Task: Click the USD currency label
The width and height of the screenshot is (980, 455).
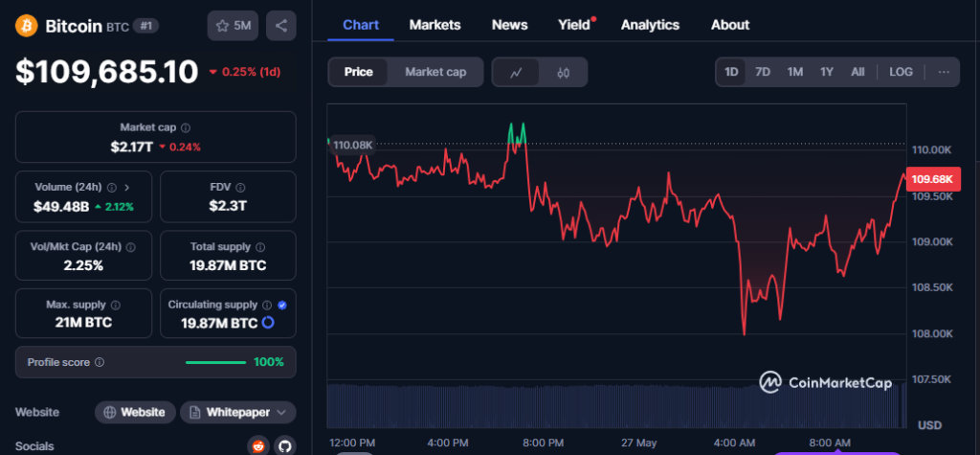Action: 929,425
